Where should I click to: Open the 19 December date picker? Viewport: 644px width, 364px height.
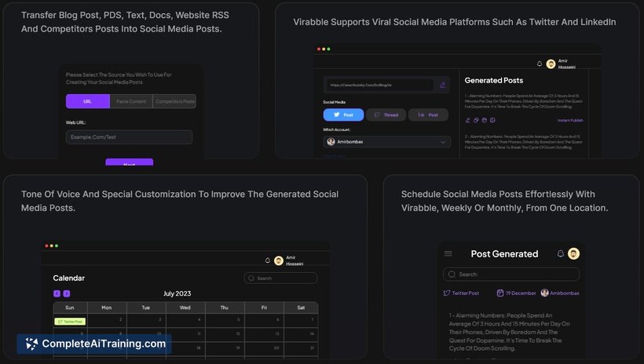pyautogui.click(x=516, y=293)
